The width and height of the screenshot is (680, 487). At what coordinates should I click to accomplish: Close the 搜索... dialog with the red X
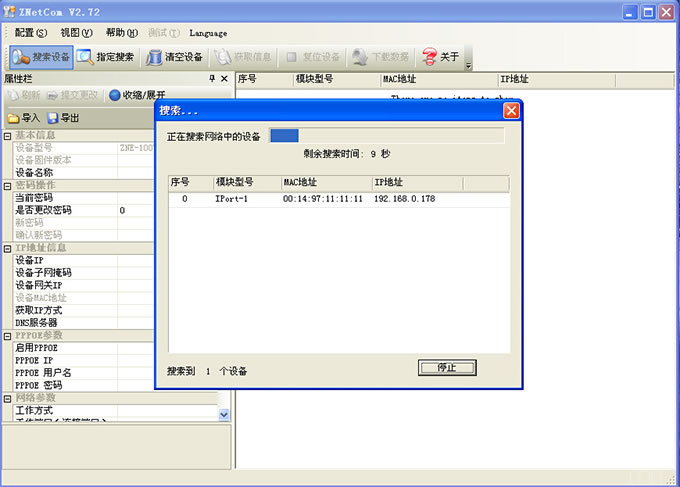pyautogui.click(x=511, y=110)
